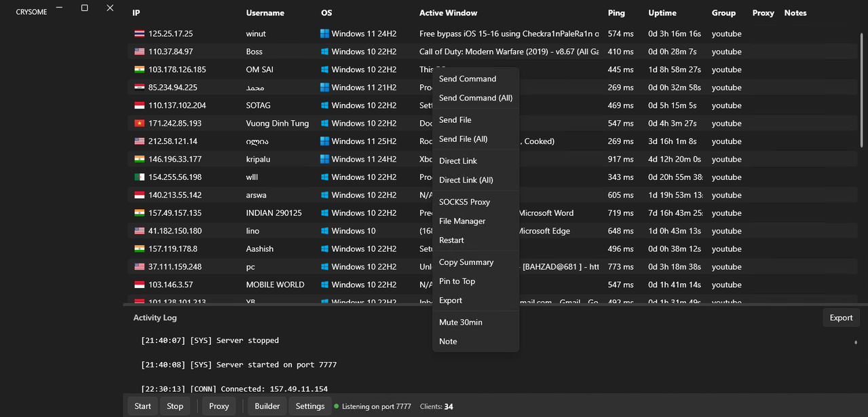Click the Algeria flag beside 154.255.56.198
The width and height of the screenshot is (868, 417).
point(139,177)
